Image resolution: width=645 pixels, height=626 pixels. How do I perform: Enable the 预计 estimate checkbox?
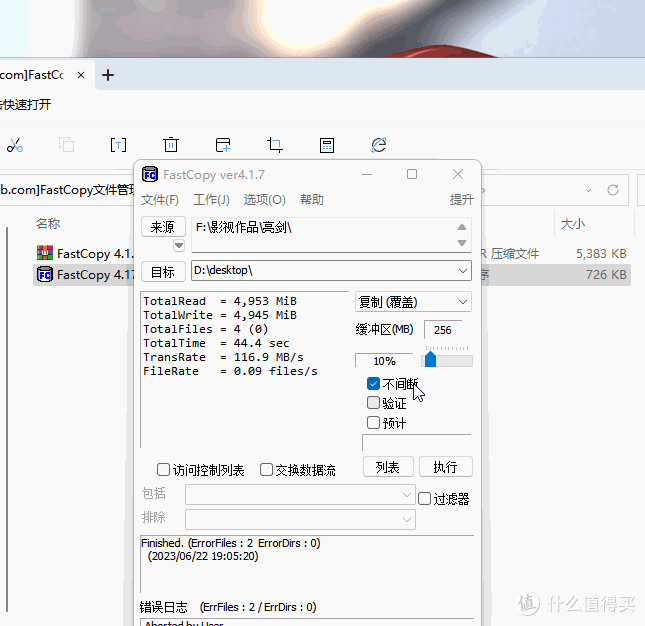pos(373,422)
